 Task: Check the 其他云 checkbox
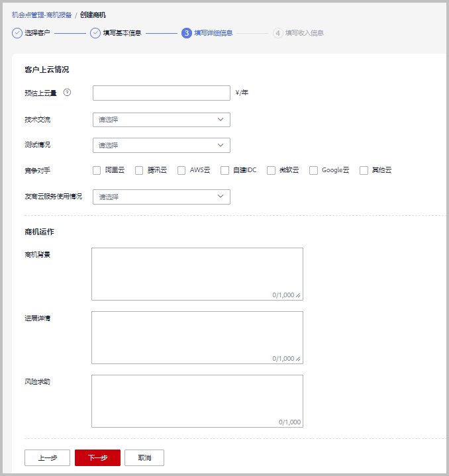(364, 170)
